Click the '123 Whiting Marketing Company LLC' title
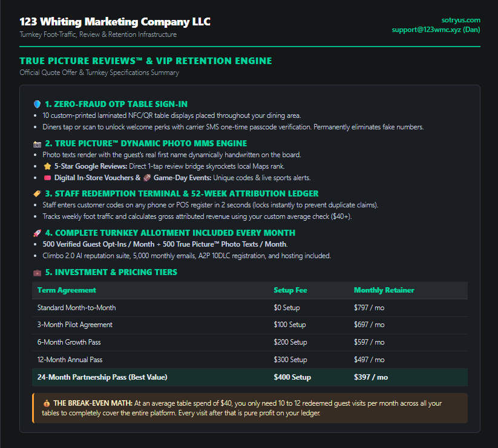Screen dimensions: 498x448 [x=115, y=22]
